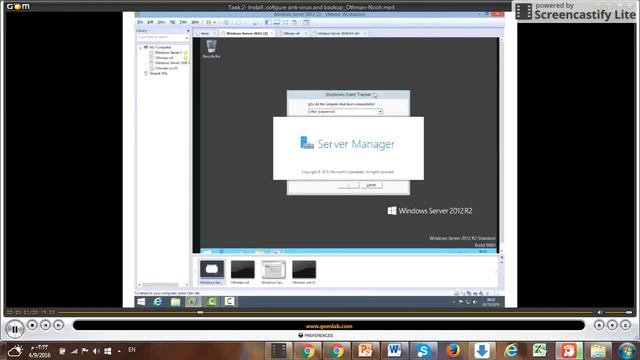Select My Computer in the library tree

(x=160, y=47)
